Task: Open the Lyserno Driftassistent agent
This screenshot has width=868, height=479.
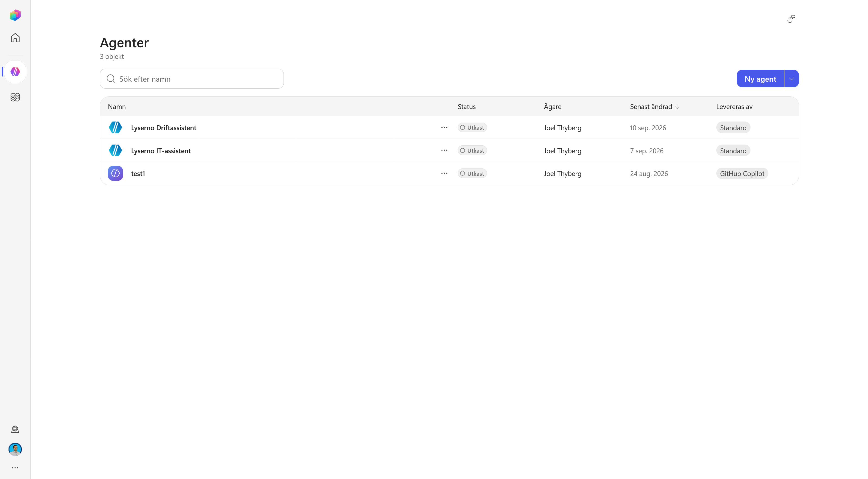Action: click(163, 128)
